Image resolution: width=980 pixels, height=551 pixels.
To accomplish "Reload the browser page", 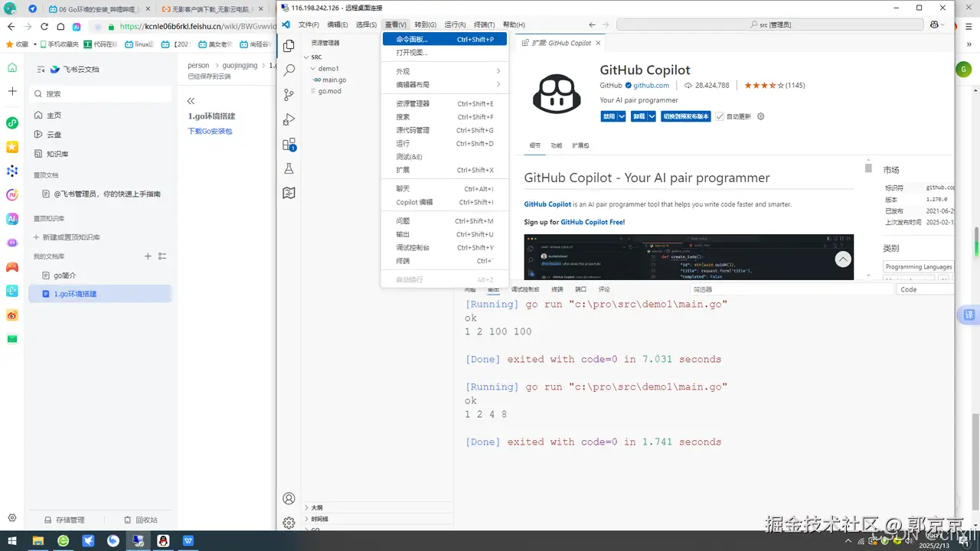I will [x=44, y=26].
